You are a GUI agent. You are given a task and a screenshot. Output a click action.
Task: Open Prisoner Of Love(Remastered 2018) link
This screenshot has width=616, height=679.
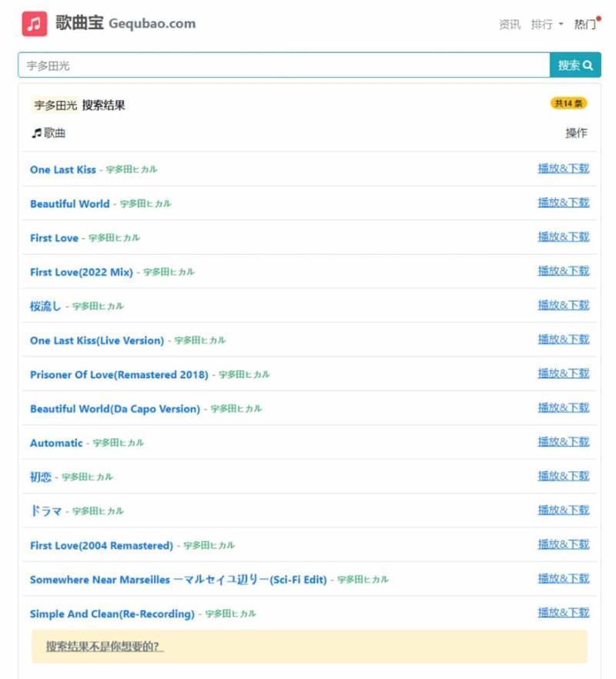tap(119, 375)
